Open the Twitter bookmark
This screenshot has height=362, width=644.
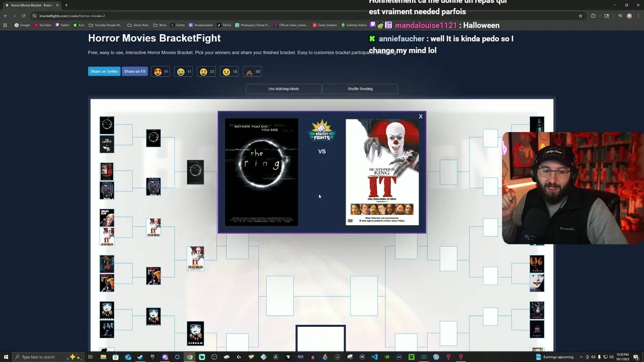pos(178,25)
